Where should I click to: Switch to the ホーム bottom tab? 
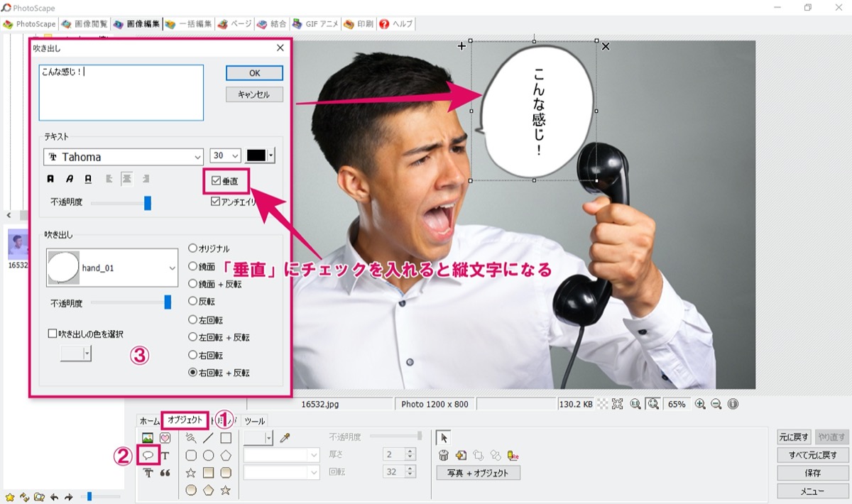[149, 421]
